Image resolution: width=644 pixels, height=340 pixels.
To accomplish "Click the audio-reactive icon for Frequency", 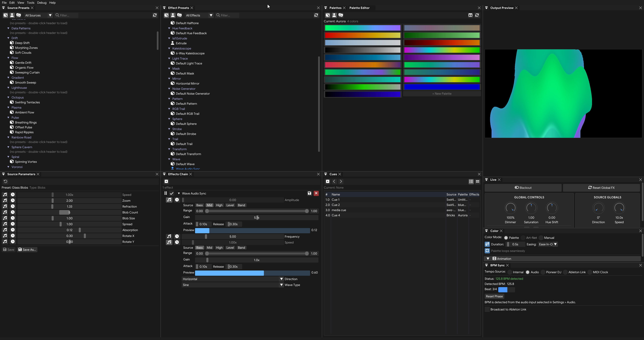I will coord(169,236).
